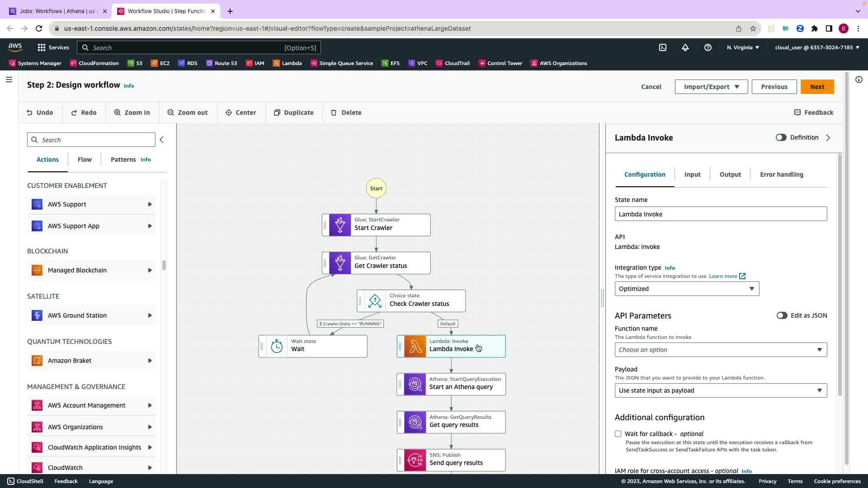Click the Athena StartQueryExecution icon
This screenshot has height=488, width=868.
(x=415, y=385)
